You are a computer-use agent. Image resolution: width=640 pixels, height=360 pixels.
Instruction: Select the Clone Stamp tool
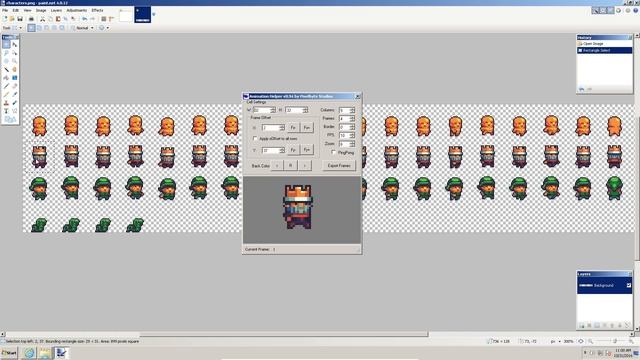coord(6,103)
